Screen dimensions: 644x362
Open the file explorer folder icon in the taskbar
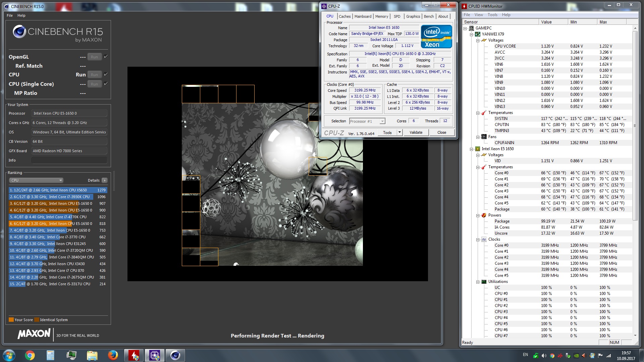tap(92, 355)
